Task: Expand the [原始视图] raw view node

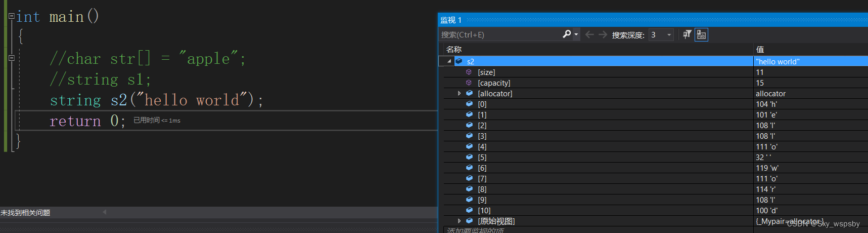Action: click(459, 221)
